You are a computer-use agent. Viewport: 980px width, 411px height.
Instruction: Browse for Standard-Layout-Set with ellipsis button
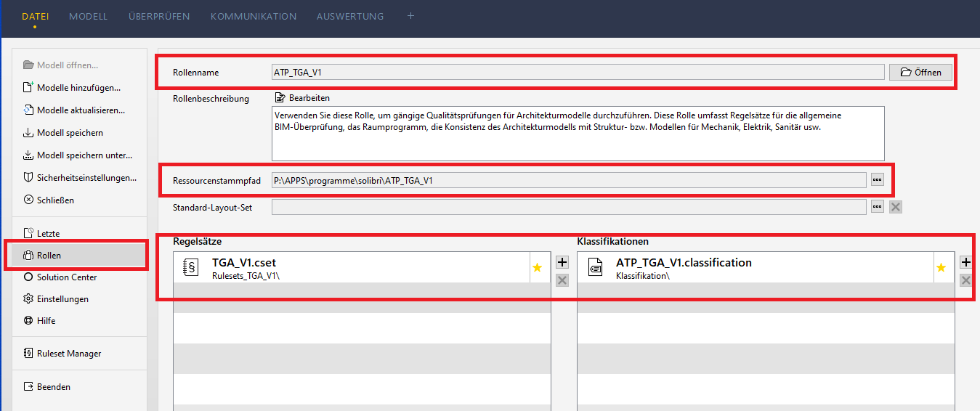[x=878, y=207]
